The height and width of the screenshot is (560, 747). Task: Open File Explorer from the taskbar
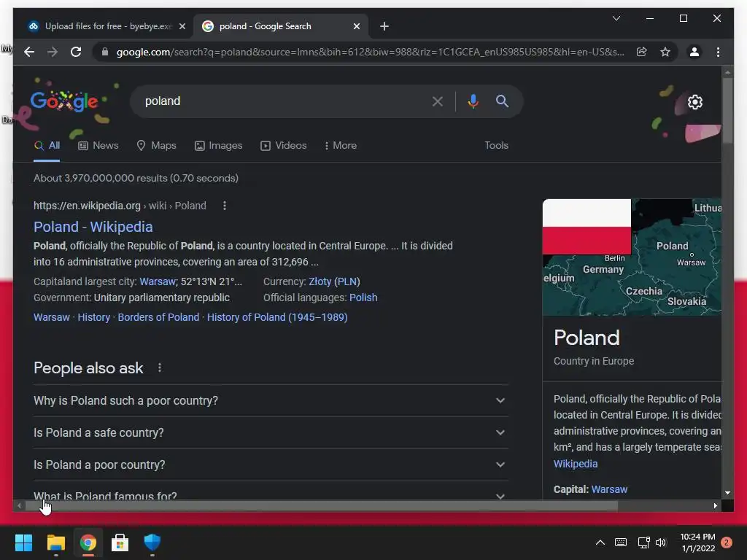pos(55,542)
